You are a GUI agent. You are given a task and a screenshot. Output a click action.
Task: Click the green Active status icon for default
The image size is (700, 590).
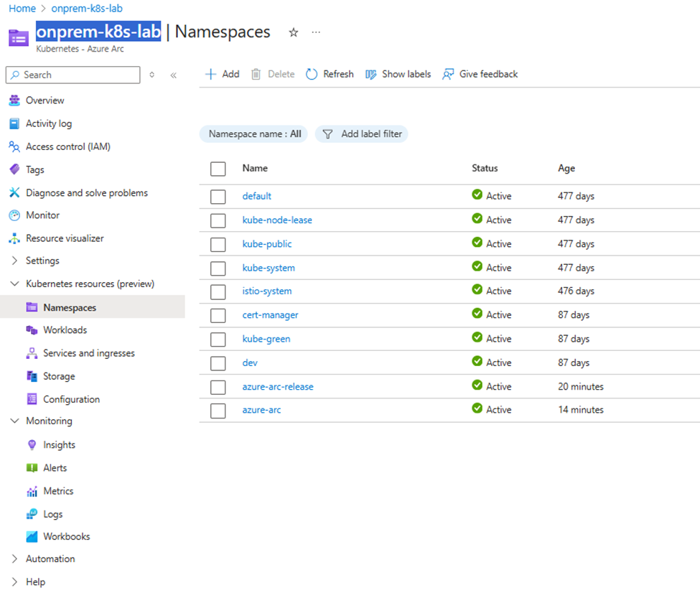[x=477, y=195]
